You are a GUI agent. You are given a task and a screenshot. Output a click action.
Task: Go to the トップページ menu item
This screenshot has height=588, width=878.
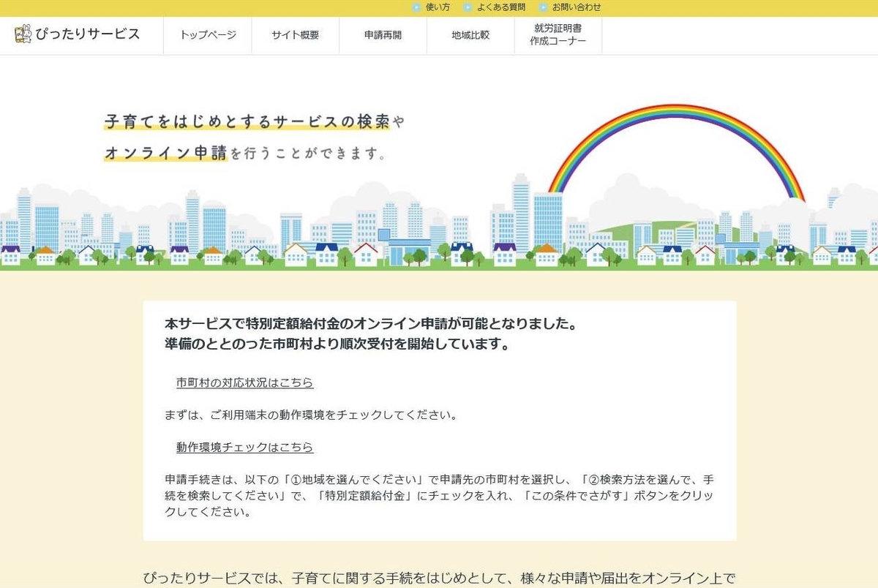pos(208,35)
